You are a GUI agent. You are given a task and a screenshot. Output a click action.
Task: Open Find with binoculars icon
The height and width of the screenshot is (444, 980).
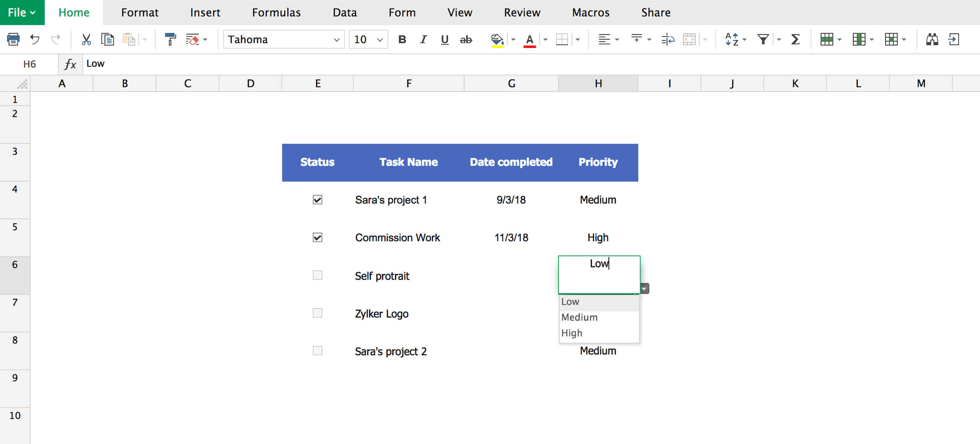pyautogui.click(x=932, y=39)
